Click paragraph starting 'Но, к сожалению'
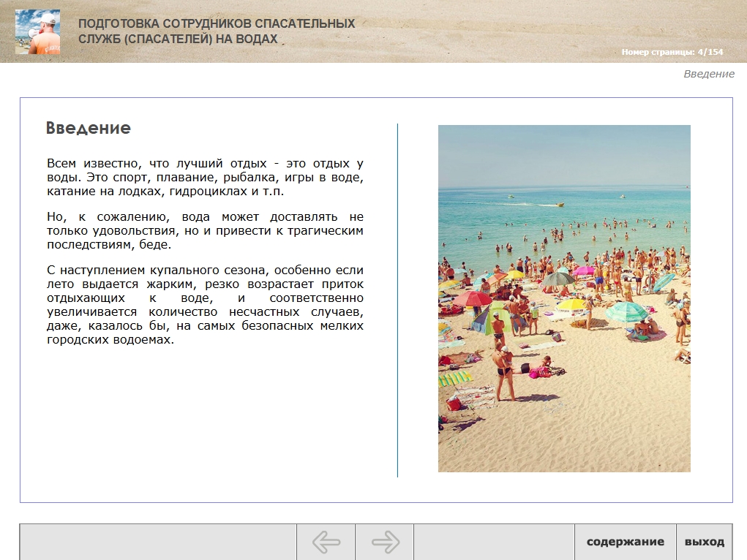Screen dimensions: 747x560 point(205,230)
